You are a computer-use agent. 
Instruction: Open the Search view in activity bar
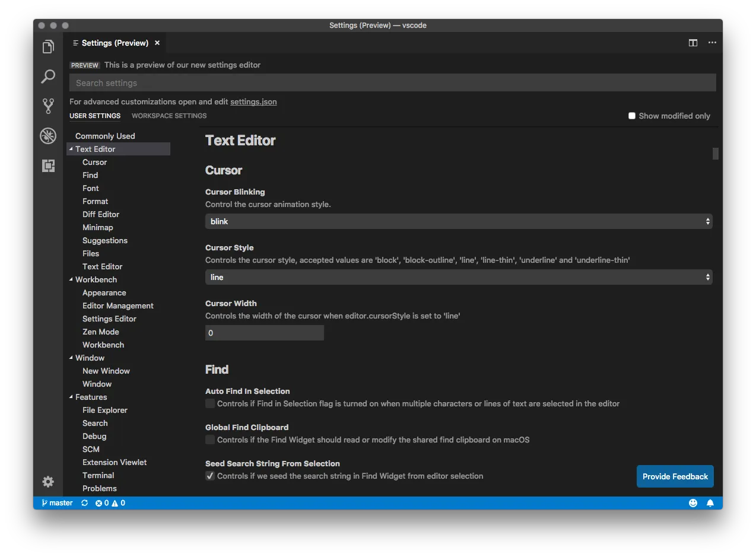(48, 77)
